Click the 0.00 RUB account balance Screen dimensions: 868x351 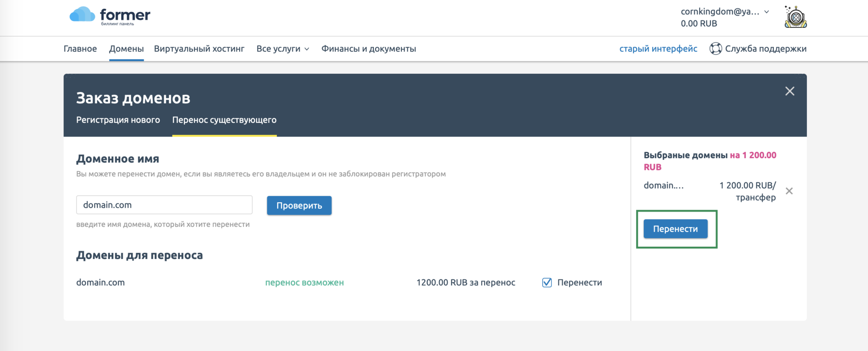699,24
